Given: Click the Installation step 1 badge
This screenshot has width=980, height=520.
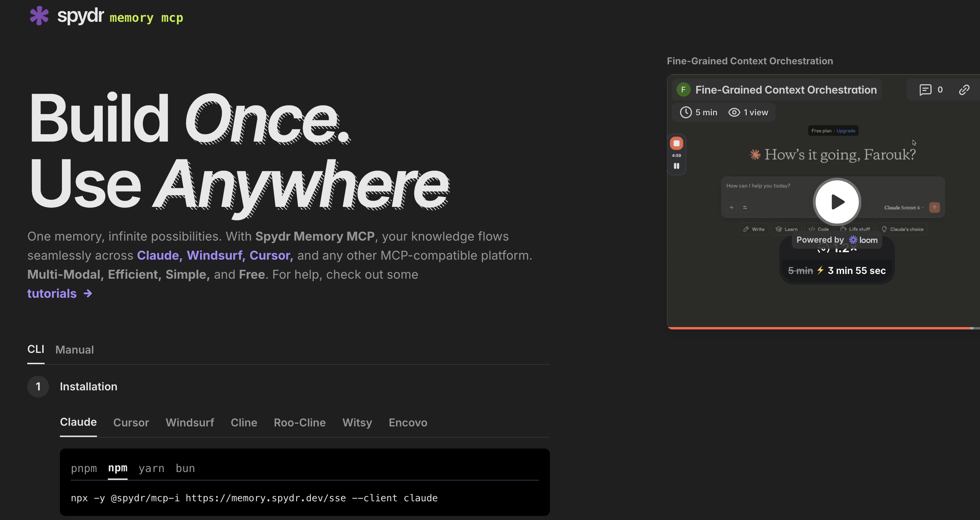Looking at the screenshot, I should [38, 387].
